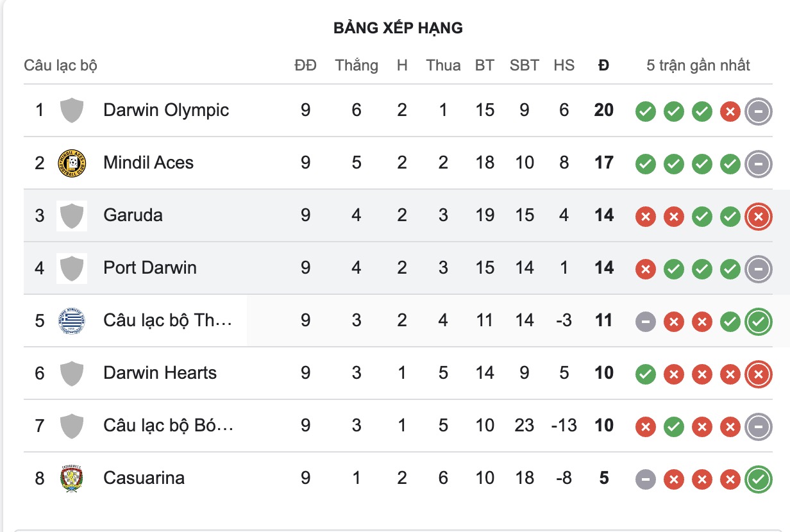Click Casuarina's latest green win circle
Viewport: 790px width, 532px height.
[x=757, y=478]
